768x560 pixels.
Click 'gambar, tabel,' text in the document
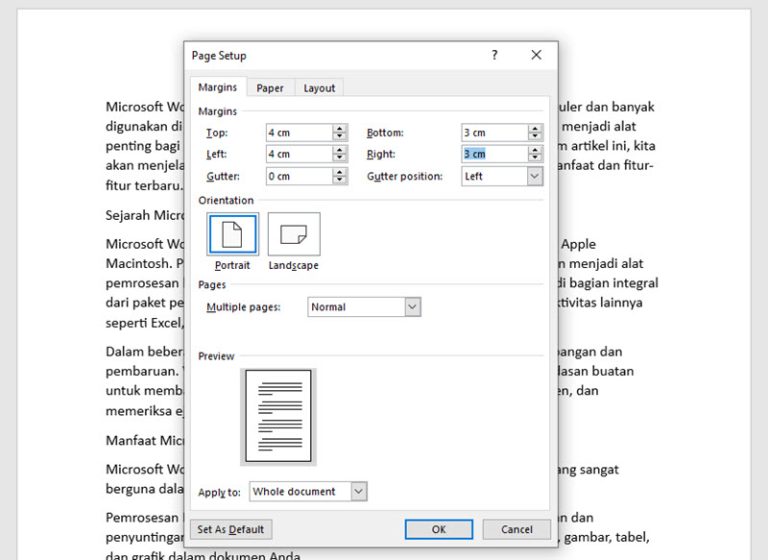pyautogui.click(x=606, y=537)
